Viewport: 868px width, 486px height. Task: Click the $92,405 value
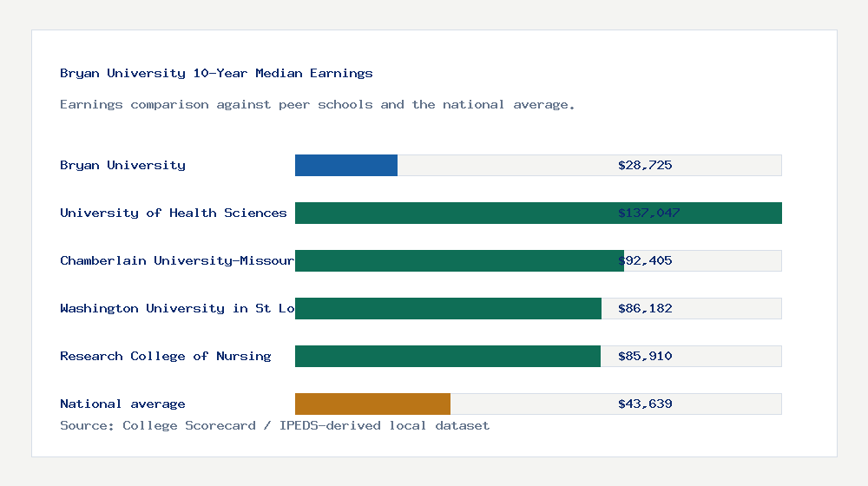645,260
